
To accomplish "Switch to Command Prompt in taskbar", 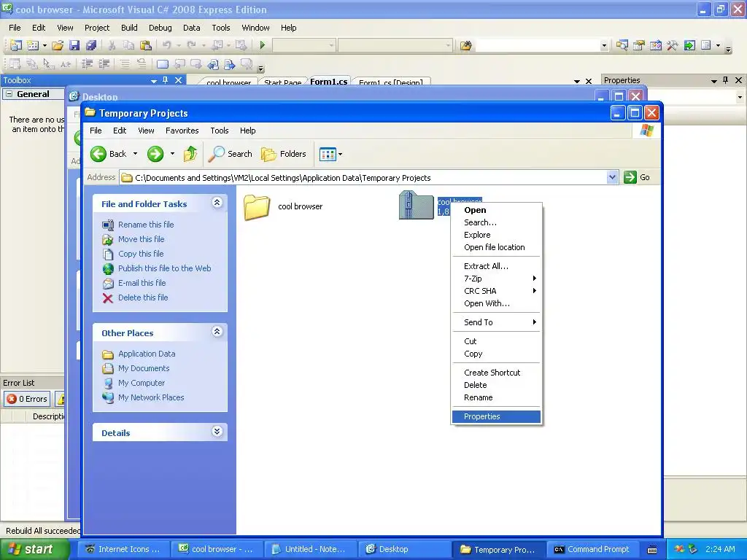I will click(592, 550).
